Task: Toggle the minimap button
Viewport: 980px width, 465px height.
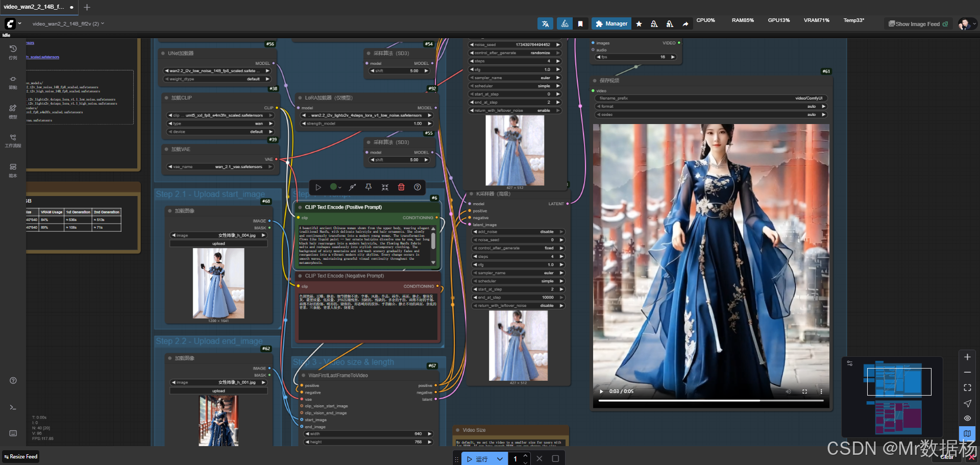Action: pos(967,433)
